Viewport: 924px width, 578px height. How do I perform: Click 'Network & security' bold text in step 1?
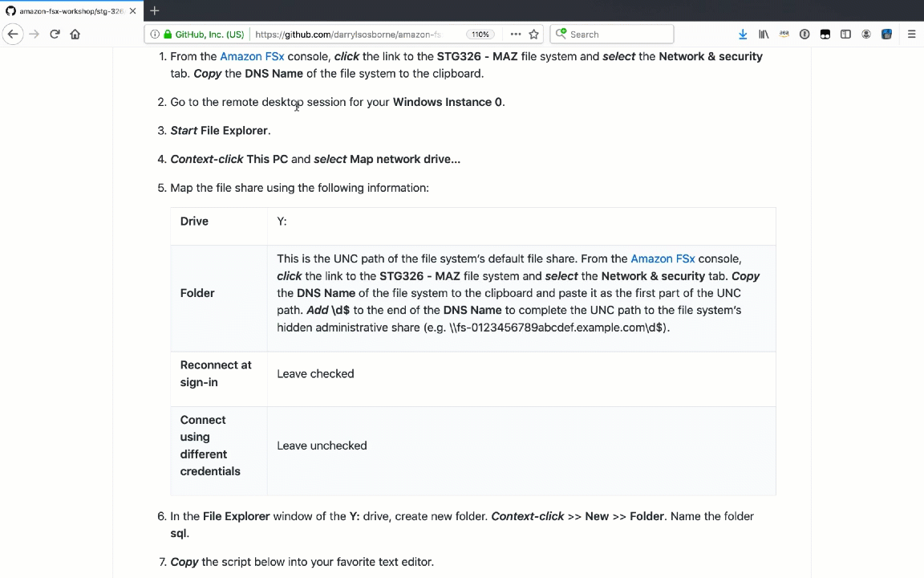[x=711, y=57]
